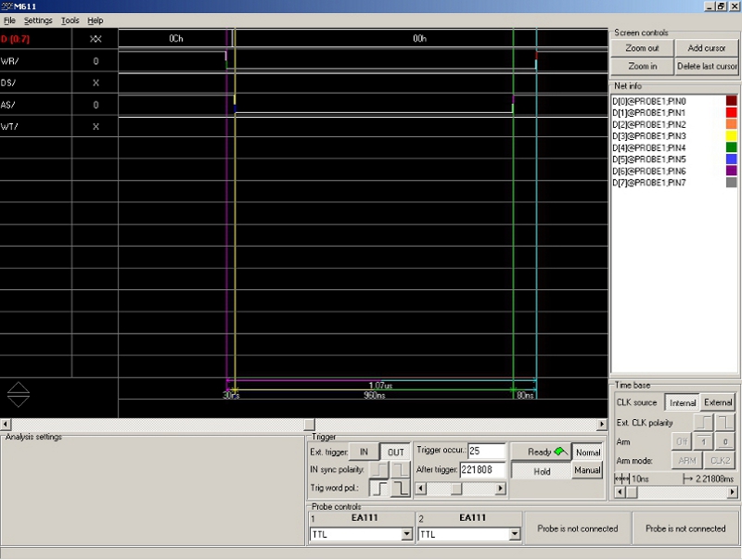Image resolution: width=742 pixels, height=560 pixels.
Task: Click green color swatch for D[4]
Action: [x=731, y=147]
